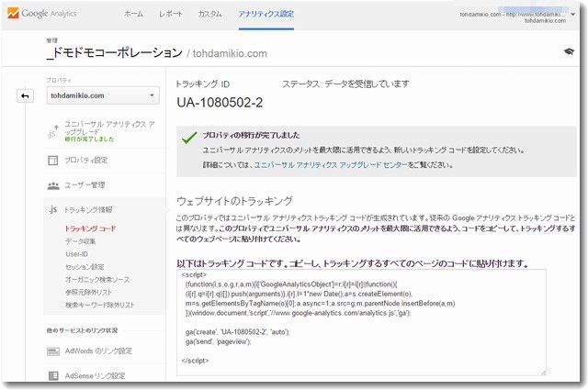
Task: Click the ステータス: データを受信しています text
Action: (345, 84)
